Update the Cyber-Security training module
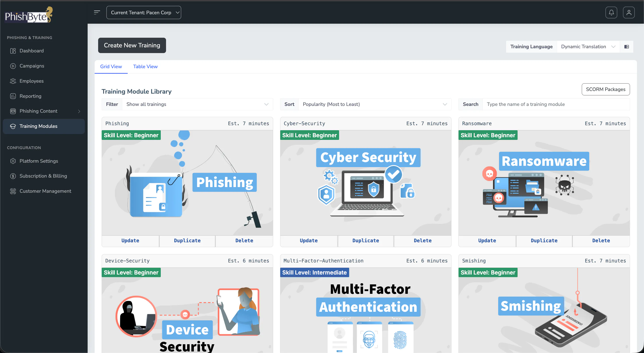 309,241
